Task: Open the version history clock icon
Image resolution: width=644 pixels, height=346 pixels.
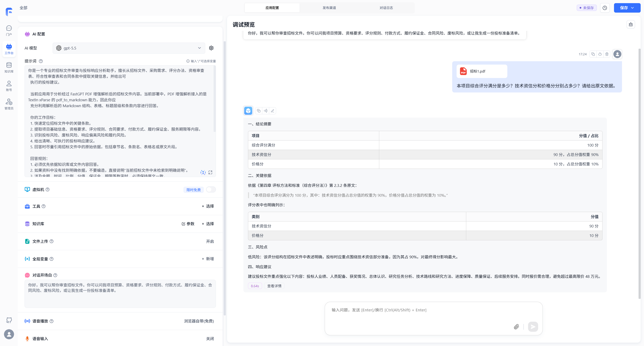Action: coord(605,8)
